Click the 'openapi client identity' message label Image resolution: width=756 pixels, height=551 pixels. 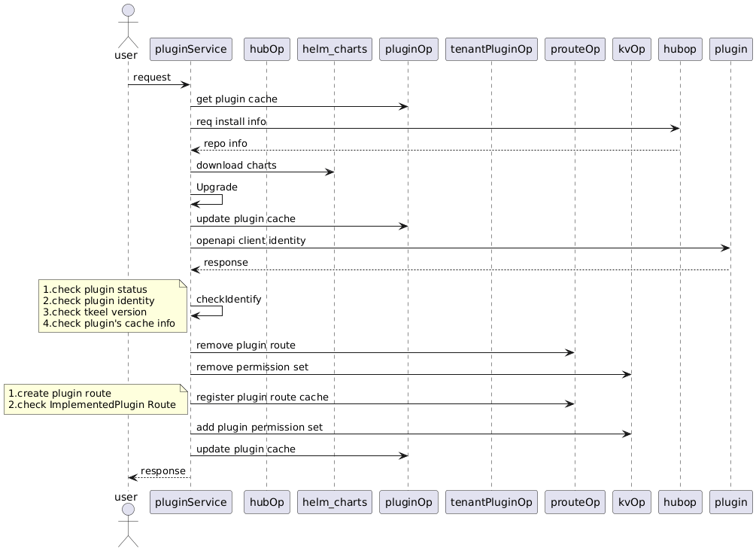coord(250,240)
